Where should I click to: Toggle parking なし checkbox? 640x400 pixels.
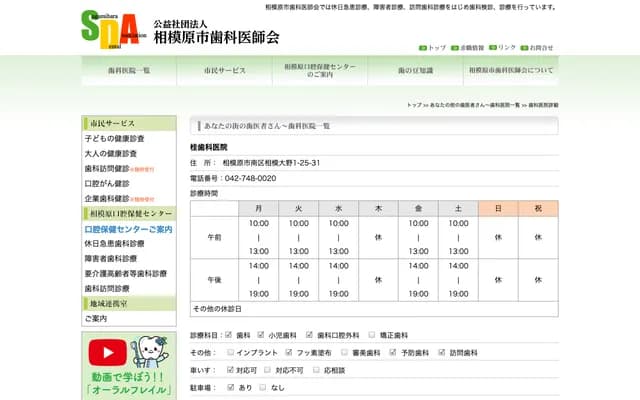click(x=263, y=387)
